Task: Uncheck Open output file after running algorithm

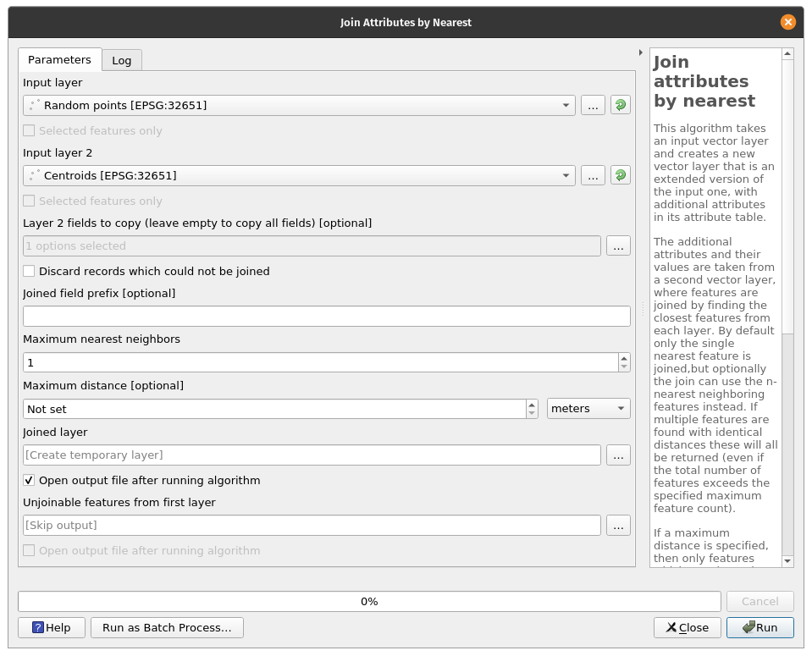Action: (x=30, y=481)
